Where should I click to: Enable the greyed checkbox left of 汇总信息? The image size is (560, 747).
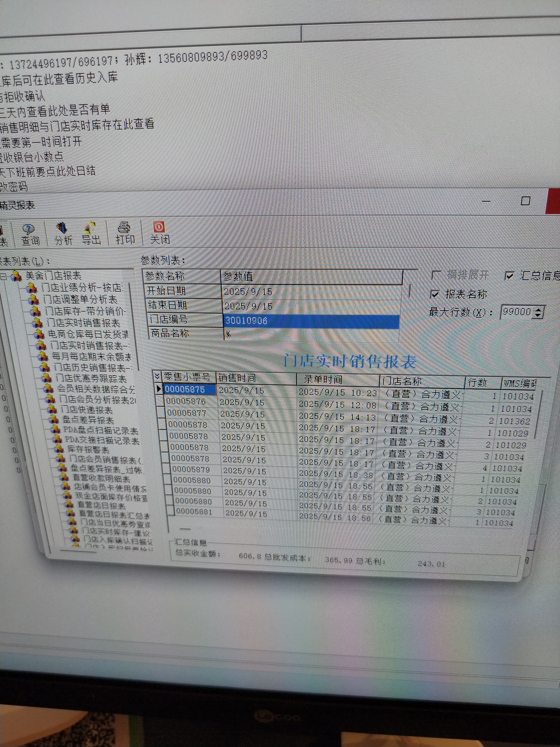[436, 275]
